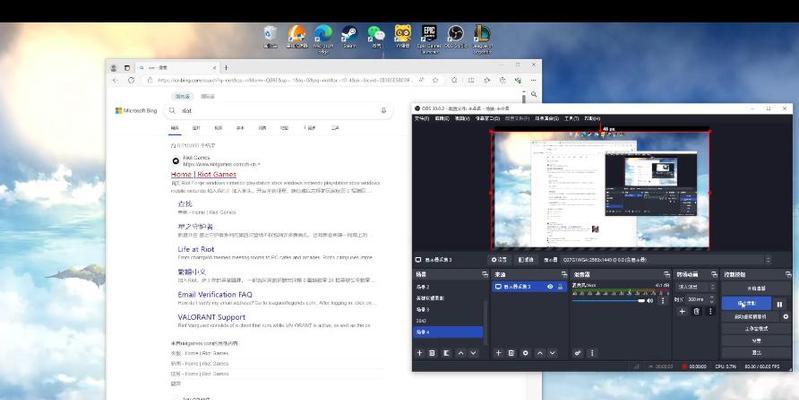Switch to the Images tab on Bing
The height and width of the screenshot is (400, 799).
[x=196, y=128]
